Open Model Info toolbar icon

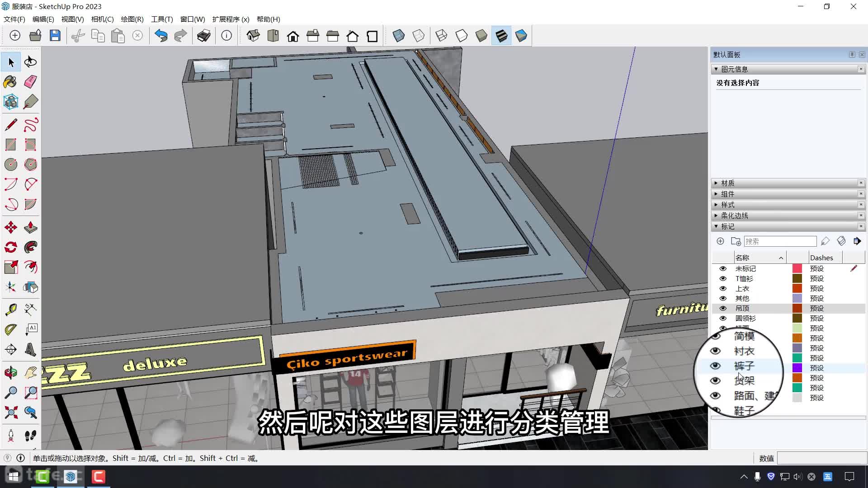click(x=226, y=36)
